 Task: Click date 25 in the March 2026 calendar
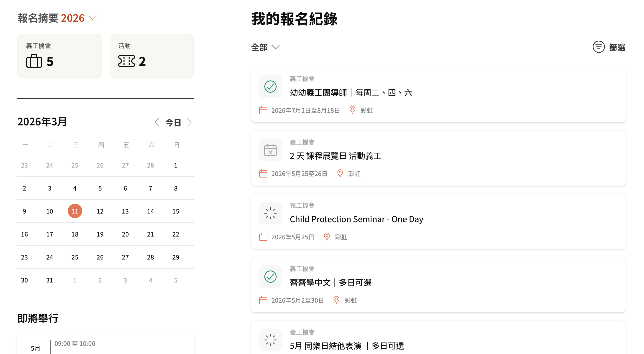tap(75, 257)
